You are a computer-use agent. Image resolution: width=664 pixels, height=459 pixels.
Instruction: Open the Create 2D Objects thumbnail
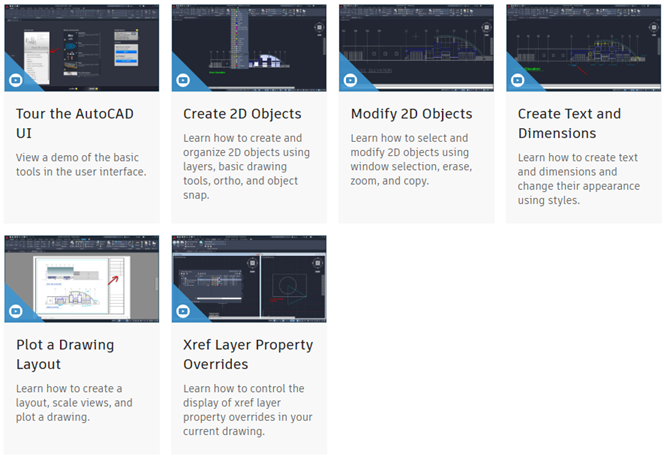click(x=249, y=48)
